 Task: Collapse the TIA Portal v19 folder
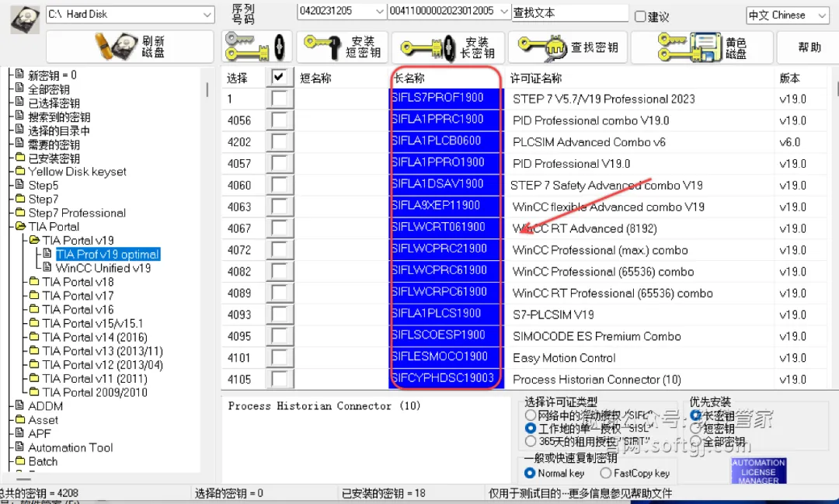(x=34, y=240)
